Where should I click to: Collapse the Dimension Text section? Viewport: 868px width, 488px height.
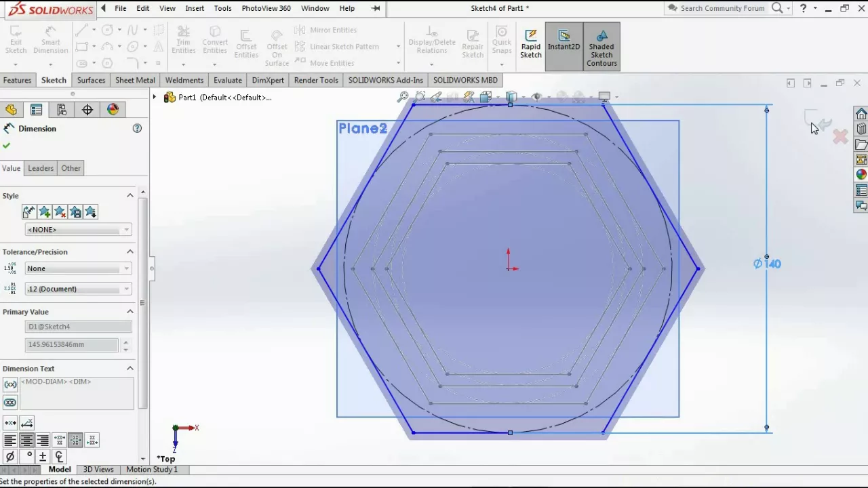coord(130,368)
